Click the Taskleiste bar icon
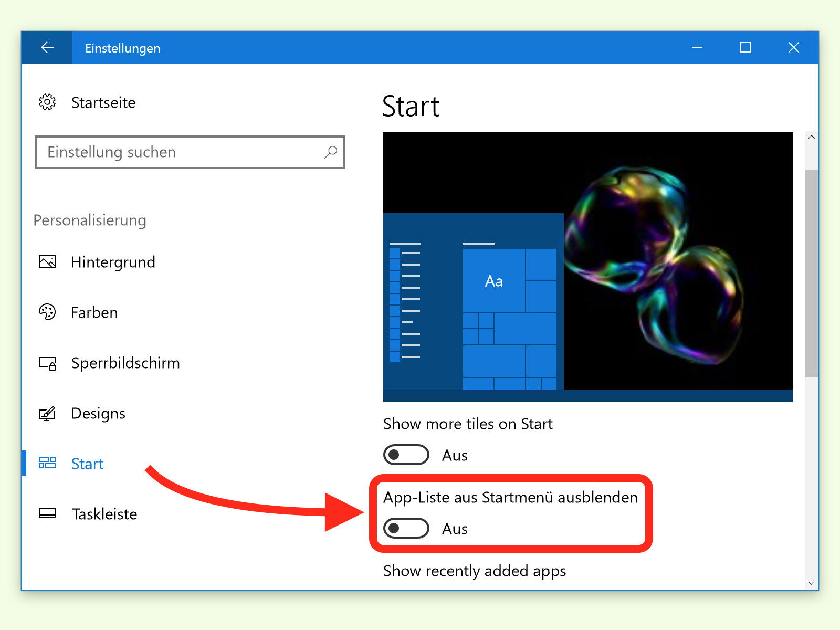840x630 pixels. [47, 513]
